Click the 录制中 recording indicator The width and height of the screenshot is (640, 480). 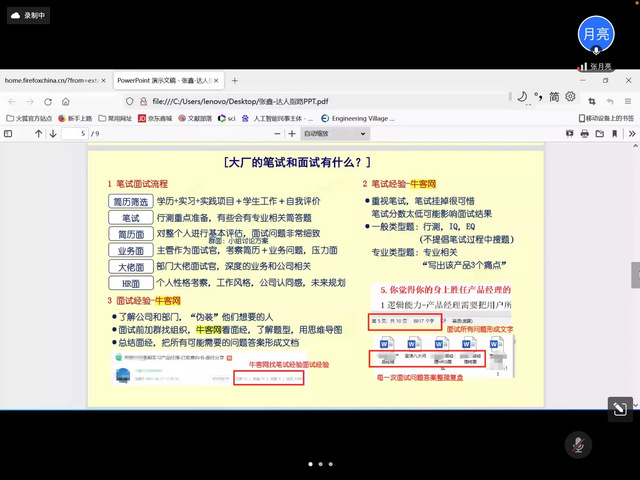(29, 16)
